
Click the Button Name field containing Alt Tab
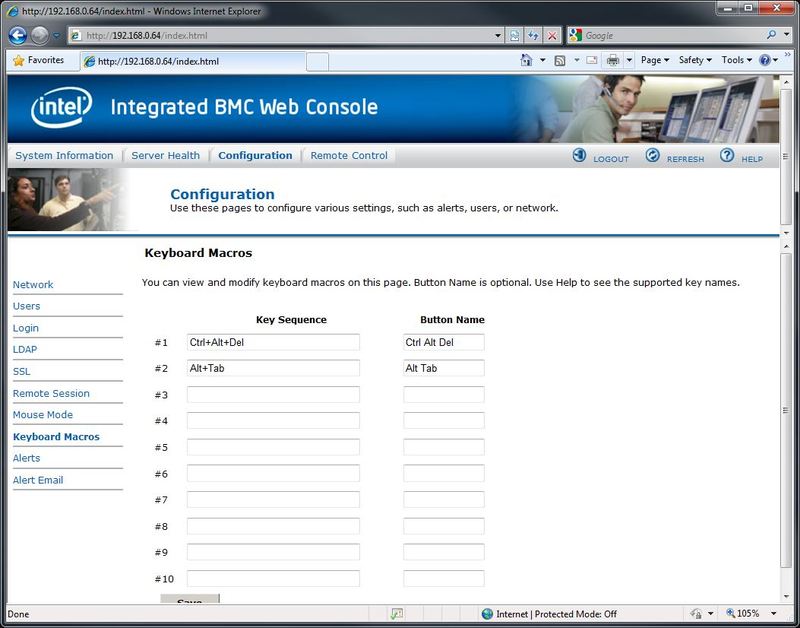[x=444, y=369]
